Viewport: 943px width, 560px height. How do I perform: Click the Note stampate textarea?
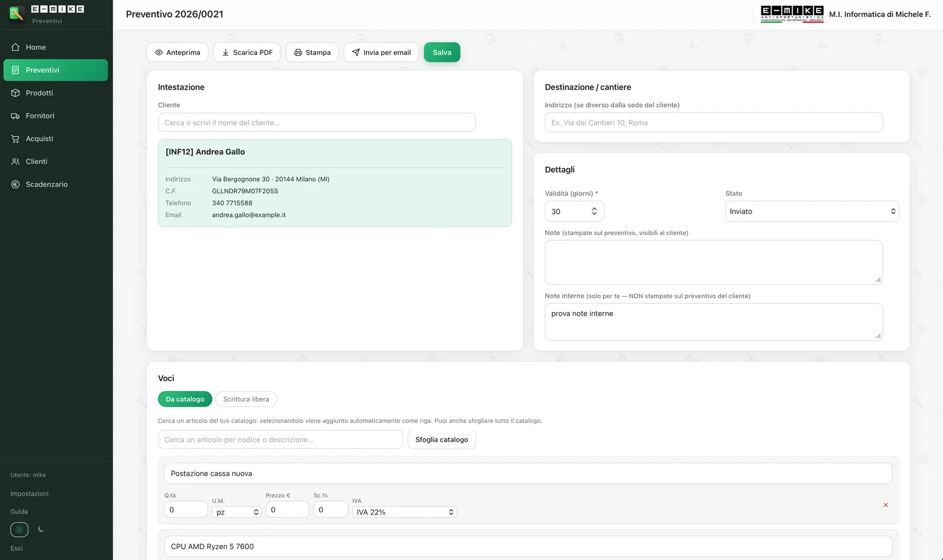[x=714, y=262]
